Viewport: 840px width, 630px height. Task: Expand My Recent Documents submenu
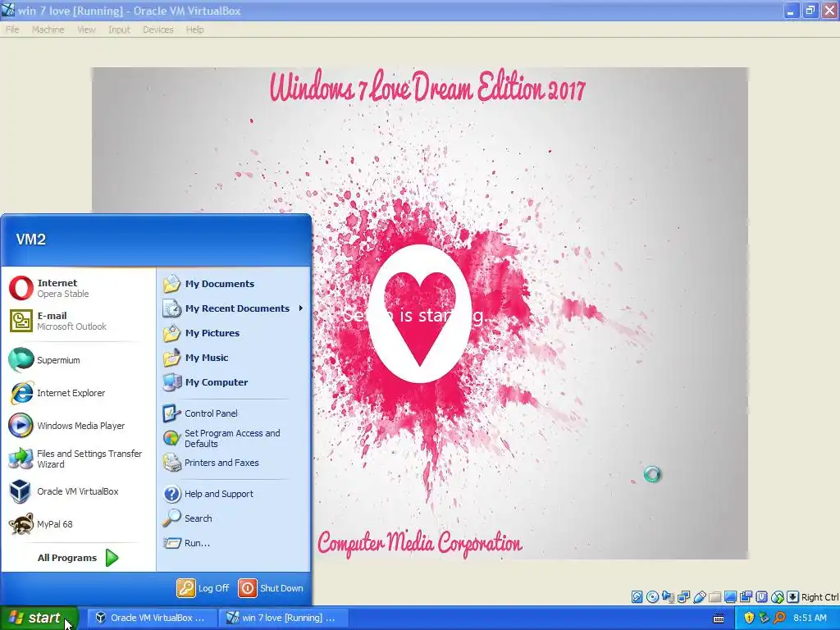click(x=234, y=308)
